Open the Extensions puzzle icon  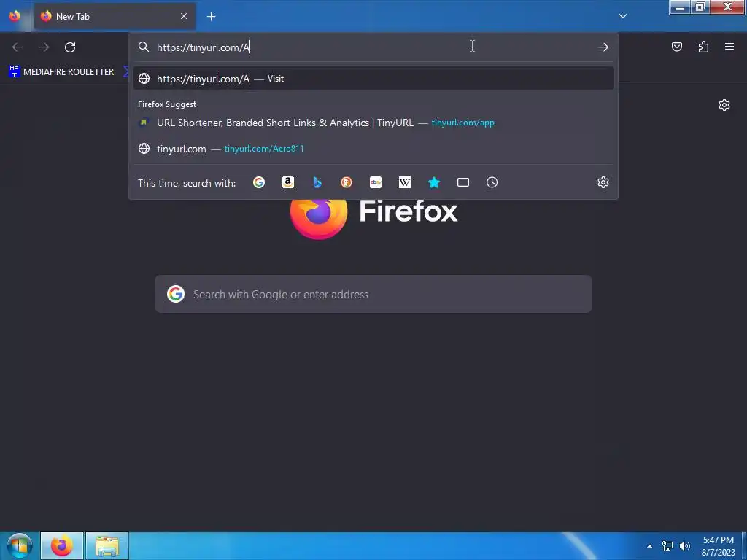(x=703, y=47)
